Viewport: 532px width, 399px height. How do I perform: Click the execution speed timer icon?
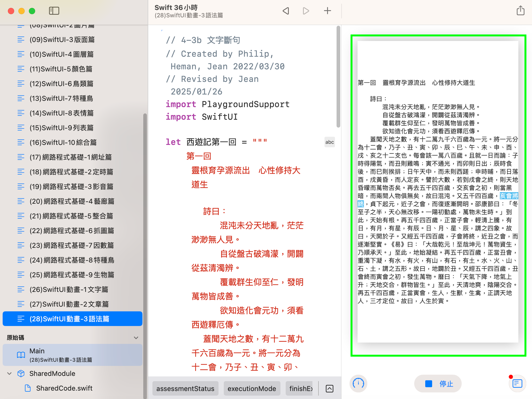[x=358, y=384]
